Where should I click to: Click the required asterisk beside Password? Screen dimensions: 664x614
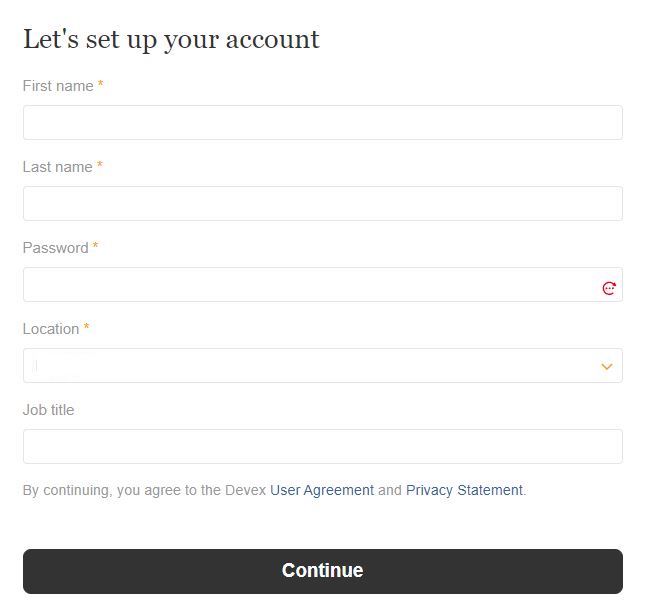95,245
